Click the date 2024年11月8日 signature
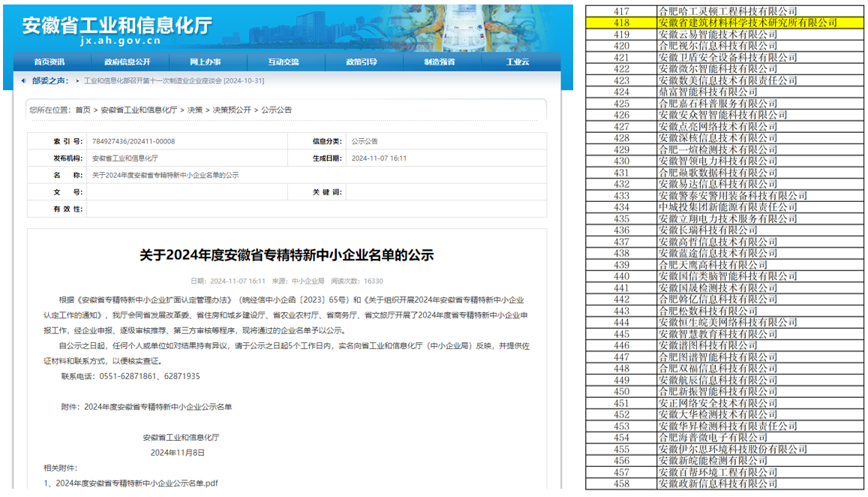 (x=178, y=453)
